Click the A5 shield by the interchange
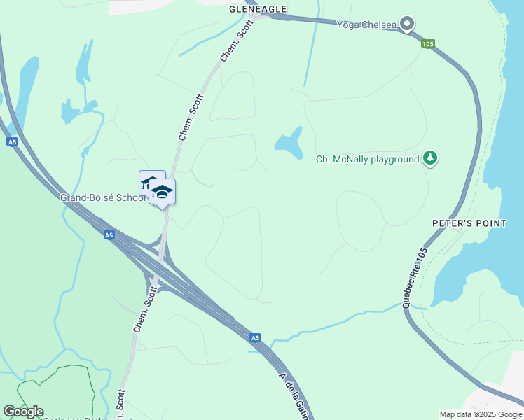The height and width of the screenshot is (420, 524). [x=109, y=235]
